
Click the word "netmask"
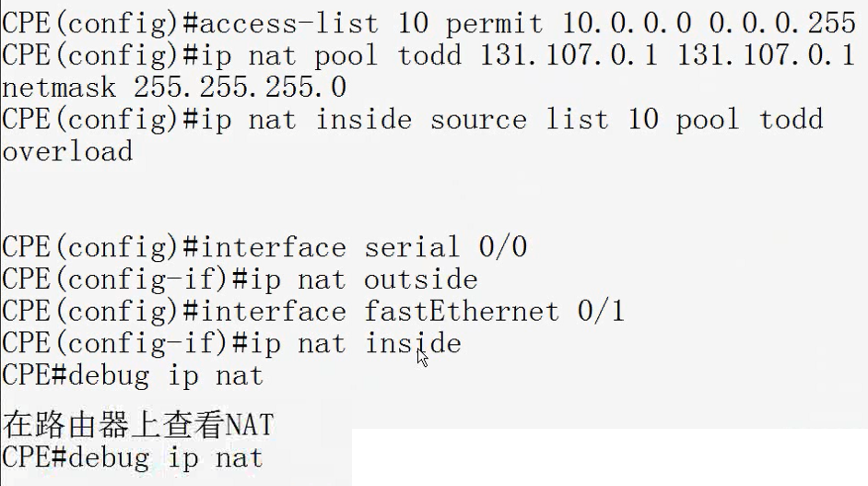[x=59, y=88]
